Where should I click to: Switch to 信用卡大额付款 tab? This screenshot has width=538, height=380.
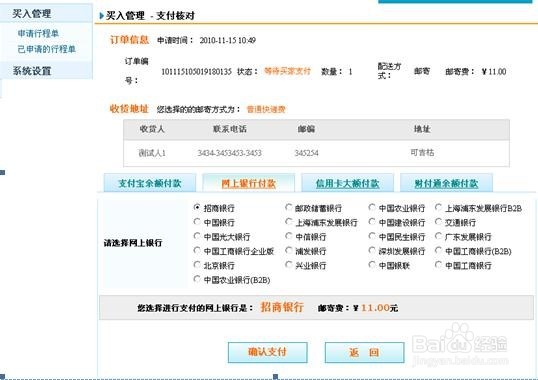[x=347, y=183]
